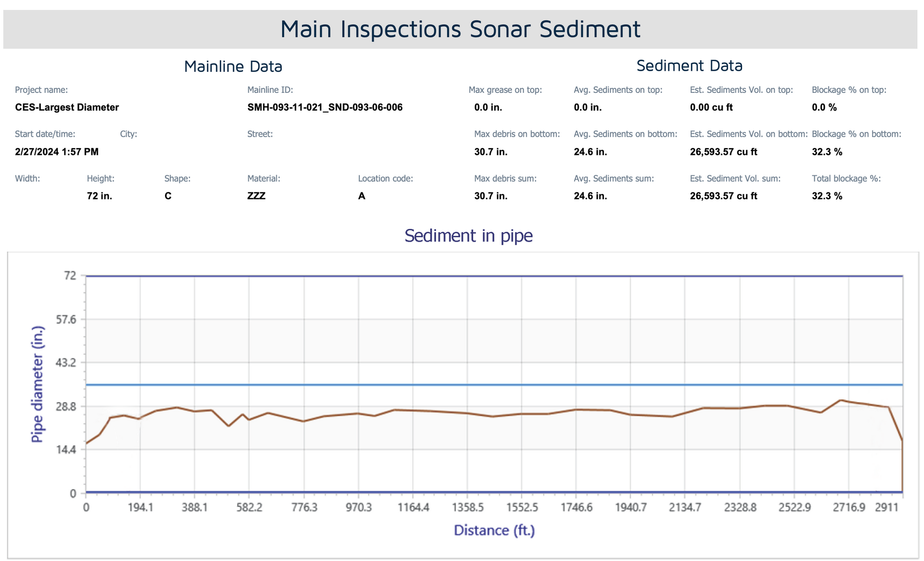
Task: Click the CES-Largest Diameter project name
Action: point(67,107)
